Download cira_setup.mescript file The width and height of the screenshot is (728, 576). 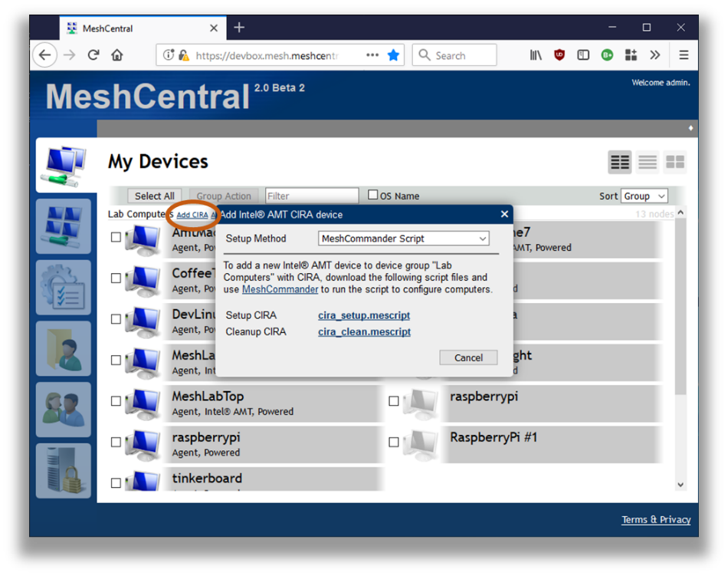tap(364, 315)
